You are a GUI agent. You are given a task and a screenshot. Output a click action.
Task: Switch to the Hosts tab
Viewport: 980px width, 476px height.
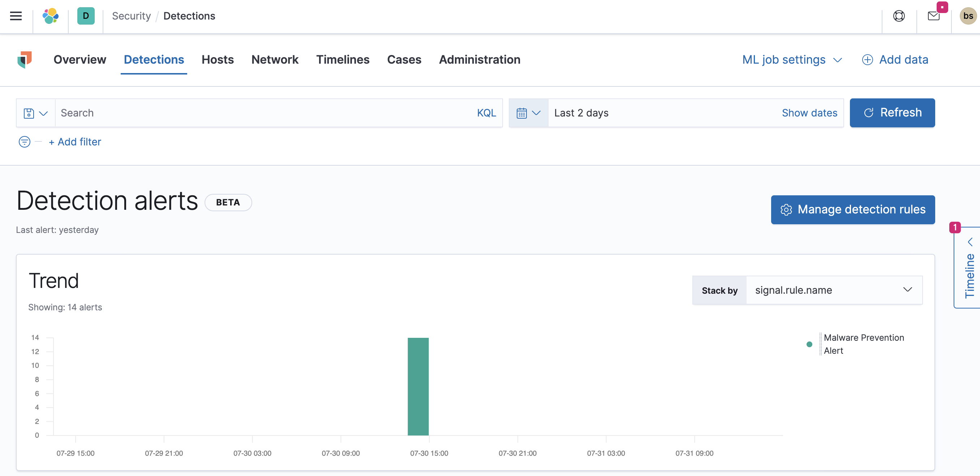218,60
